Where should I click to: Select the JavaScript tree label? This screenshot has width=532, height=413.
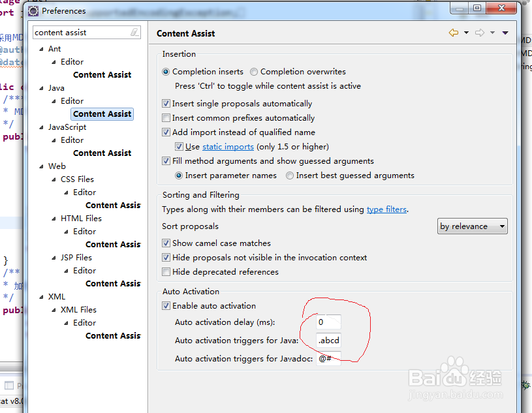coord(67,127)
